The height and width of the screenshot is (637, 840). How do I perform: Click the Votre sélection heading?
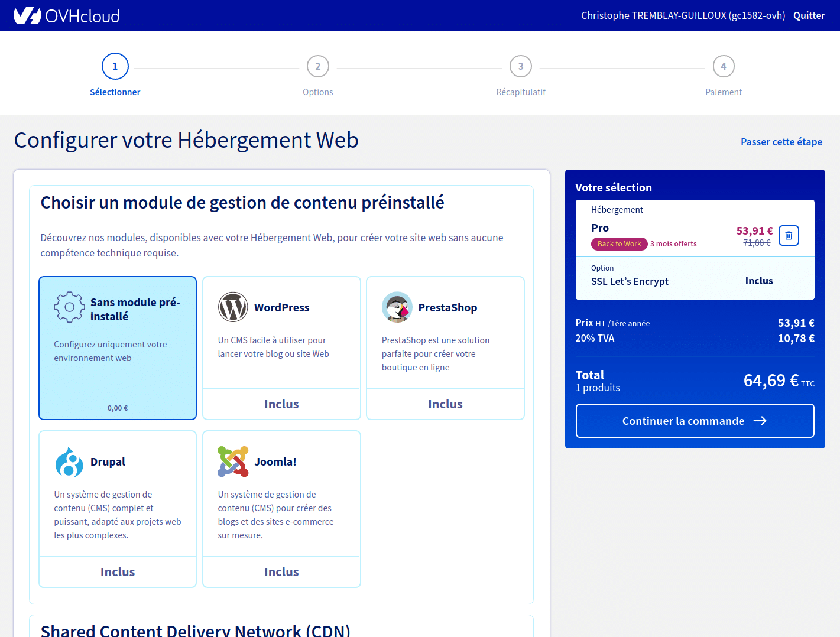pos(614,187)
